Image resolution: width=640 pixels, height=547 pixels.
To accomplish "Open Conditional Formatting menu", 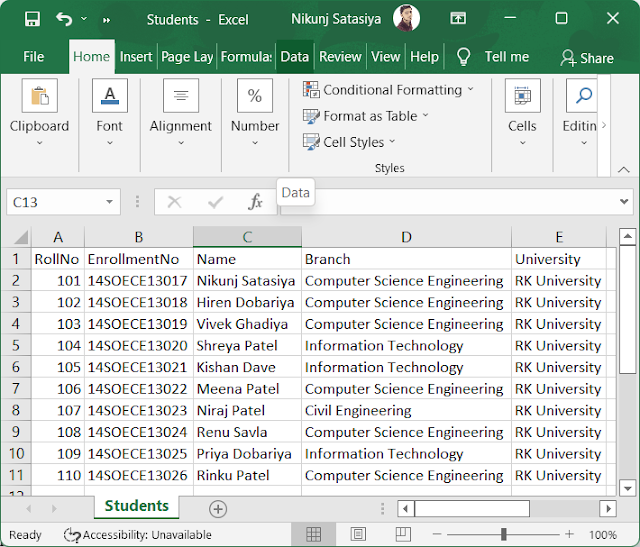I will (x=388, y=90).
